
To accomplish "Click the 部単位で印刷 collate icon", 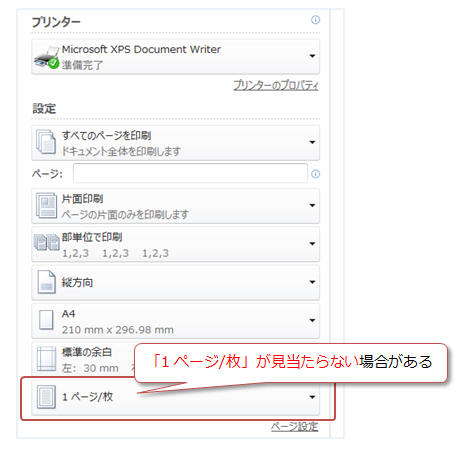I will [47, 242].
